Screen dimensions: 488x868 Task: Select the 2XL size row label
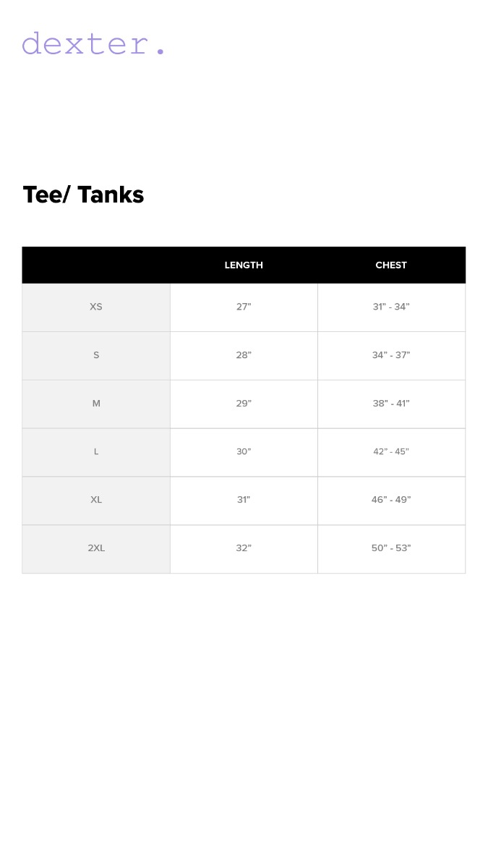(x=96, y=548)
